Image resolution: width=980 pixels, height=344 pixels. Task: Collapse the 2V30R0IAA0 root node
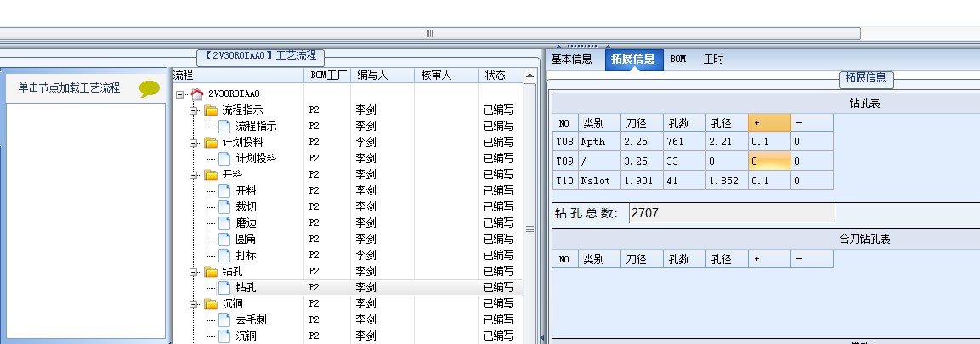tap(181, 94)
